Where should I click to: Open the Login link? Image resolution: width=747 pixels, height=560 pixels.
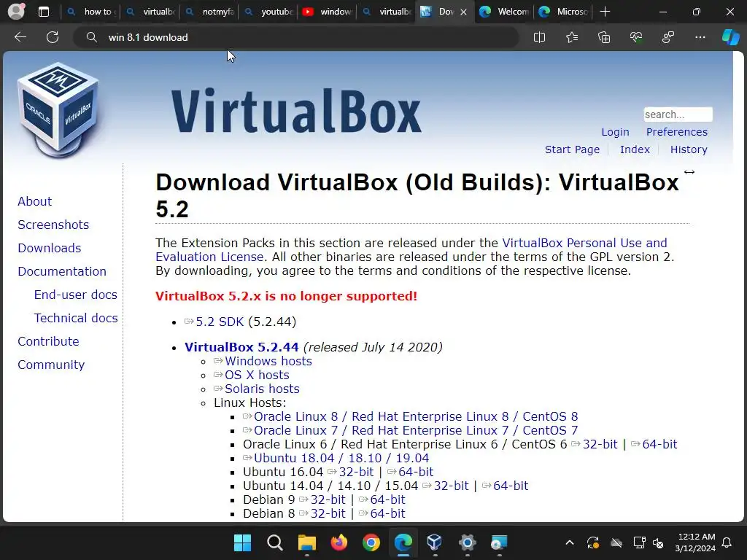615,132
